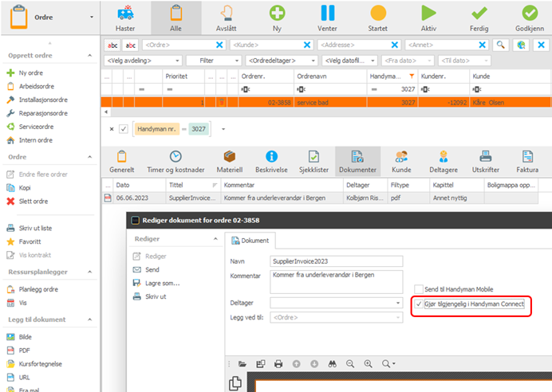Click the Navn input field
This screenshot has height=392, width=552.
336,261
